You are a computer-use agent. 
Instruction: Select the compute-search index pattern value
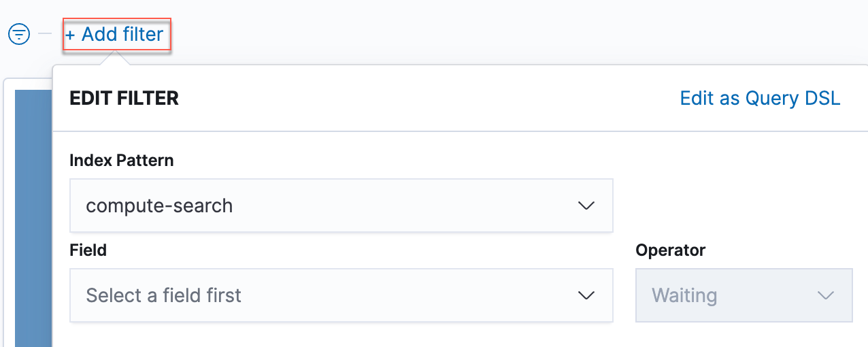pos(159,205)
